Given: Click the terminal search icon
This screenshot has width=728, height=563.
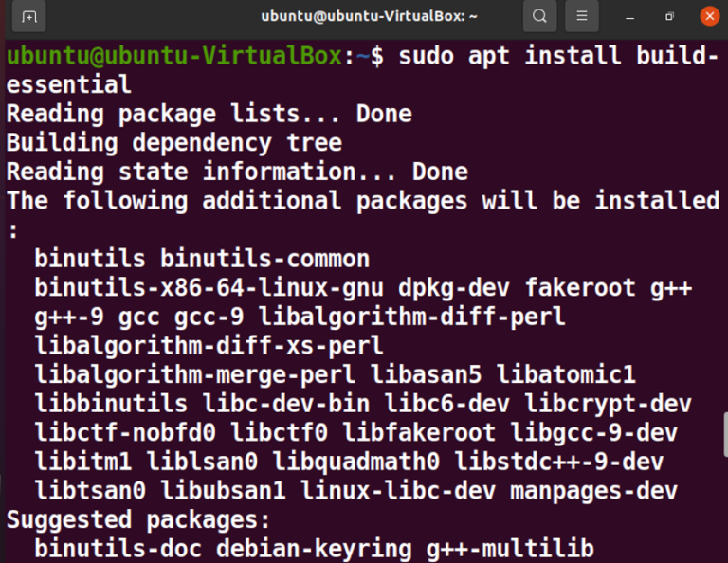Looking at the screenshot, I should (539, 17).
